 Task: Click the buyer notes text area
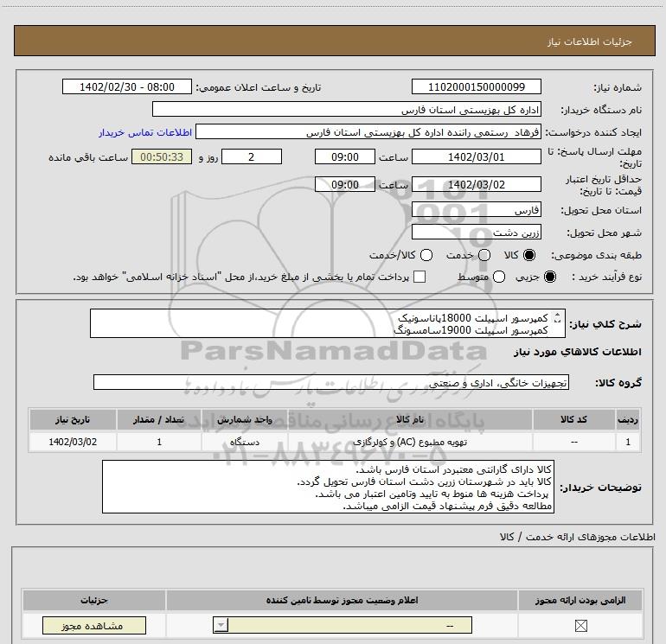click(328, 487)
